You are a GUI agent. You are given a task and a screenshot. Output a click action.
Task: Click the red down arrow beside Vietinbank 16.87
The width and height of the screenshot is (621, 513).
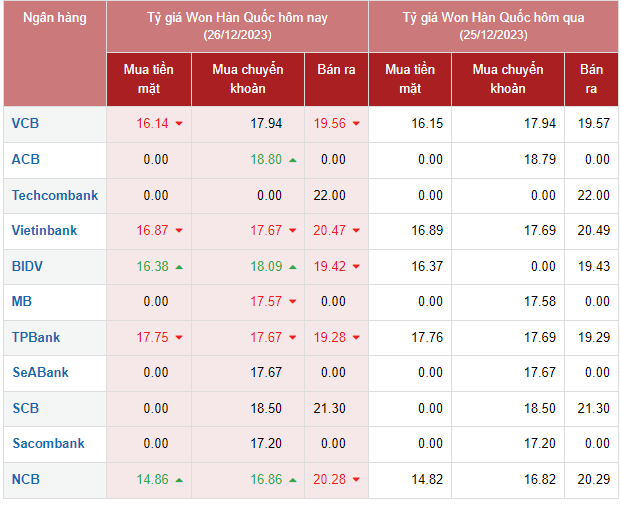[179, 231]
